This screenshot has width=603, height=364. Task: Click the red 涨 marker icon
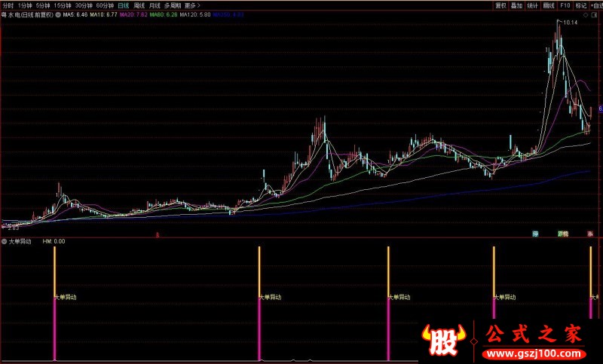pos(590,234)
